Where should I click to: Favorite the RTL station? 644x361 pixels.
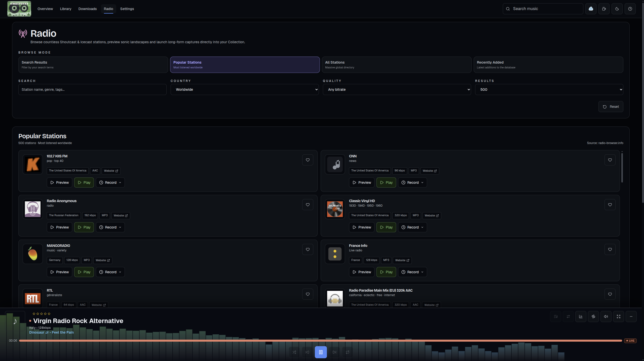coord(308,294)
